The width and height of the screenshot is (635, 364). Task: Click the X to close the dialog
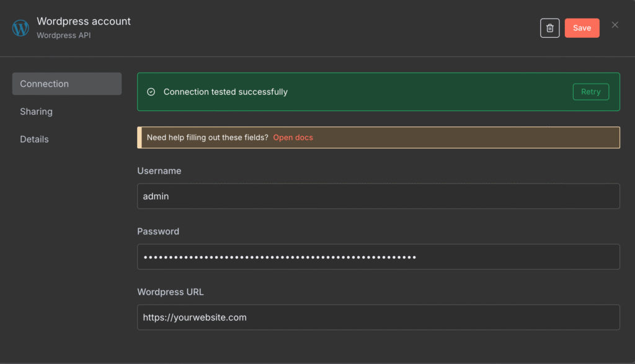point(615,25)
